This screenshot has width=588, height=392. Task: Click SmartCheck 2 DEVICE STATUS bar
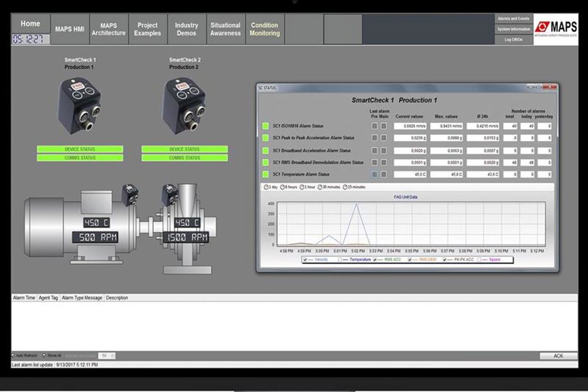tap(184, 149)
